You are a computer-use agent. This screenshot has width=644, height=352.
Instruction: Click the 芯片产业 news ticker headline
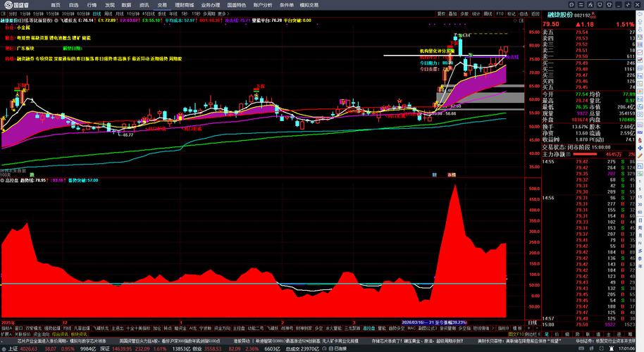pyautogui.click(x=61, y=341)
